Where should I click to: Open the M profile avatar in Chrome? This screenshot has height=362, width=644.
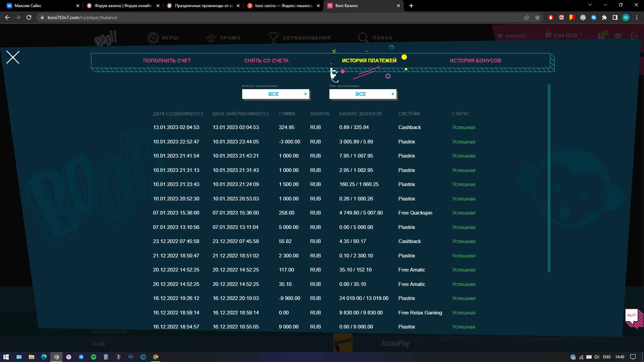pyautogui.click(x=626, y=17)
